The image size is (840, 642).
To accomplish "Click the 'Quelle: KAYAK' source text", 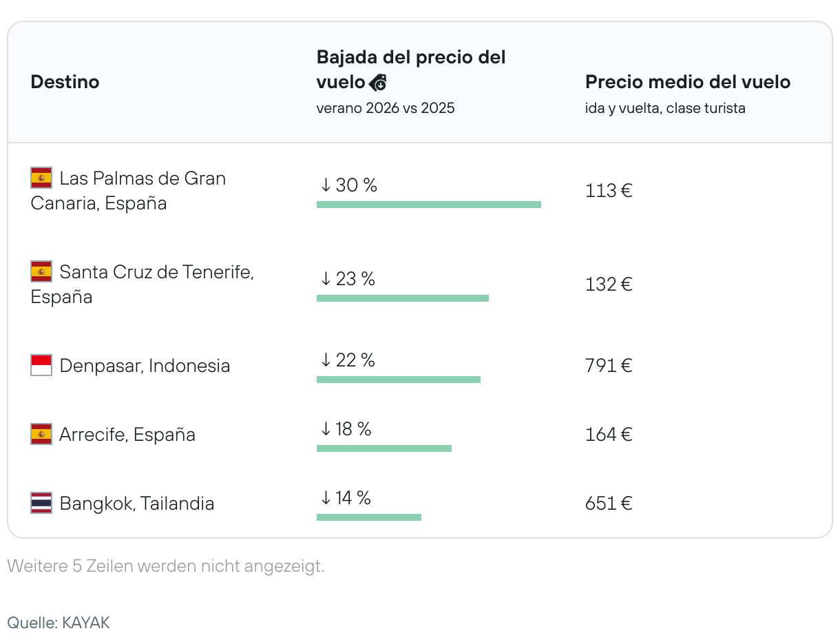I will point(59,623).
